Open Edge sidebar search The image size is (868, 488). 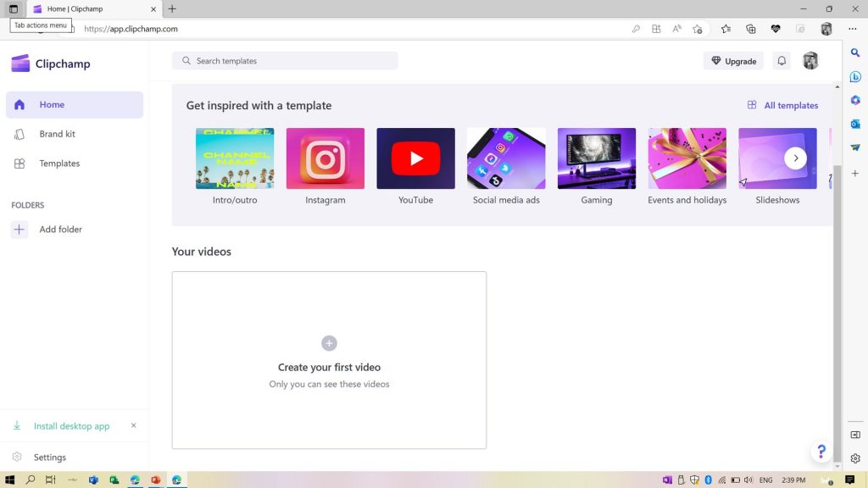pyautogui.click(x=855, y=53)
